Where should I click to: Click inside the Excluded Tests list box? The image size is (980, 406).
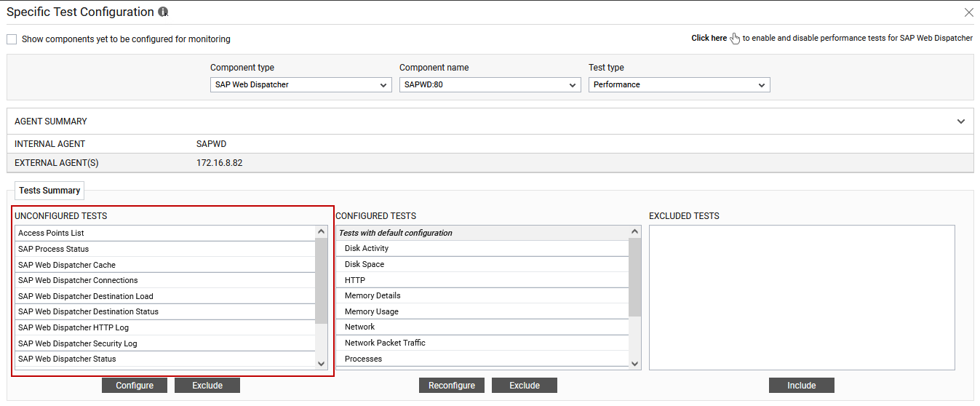[x=802, y=298]
